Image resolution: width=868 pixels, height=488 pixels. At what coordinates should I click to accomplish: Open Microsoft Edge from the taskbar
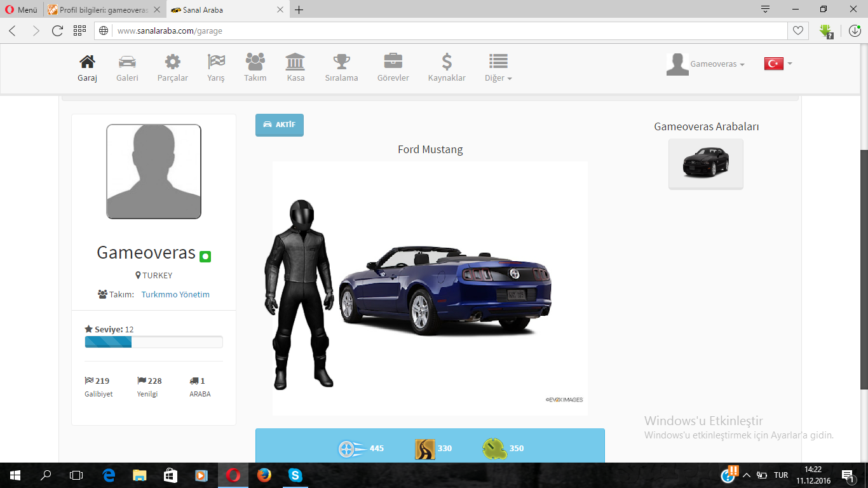coord(109,475)
